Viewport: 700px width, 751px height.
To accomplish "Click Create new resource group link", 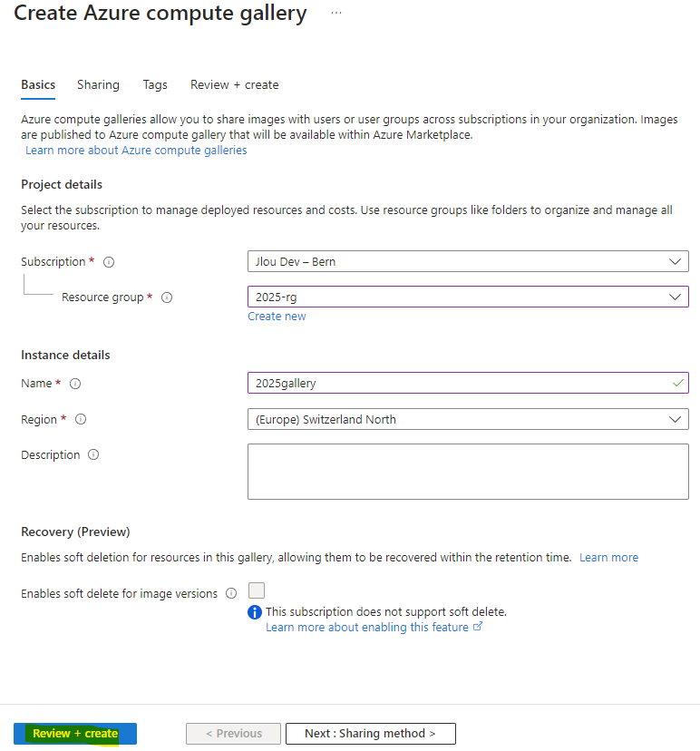I will pos(277,317).
